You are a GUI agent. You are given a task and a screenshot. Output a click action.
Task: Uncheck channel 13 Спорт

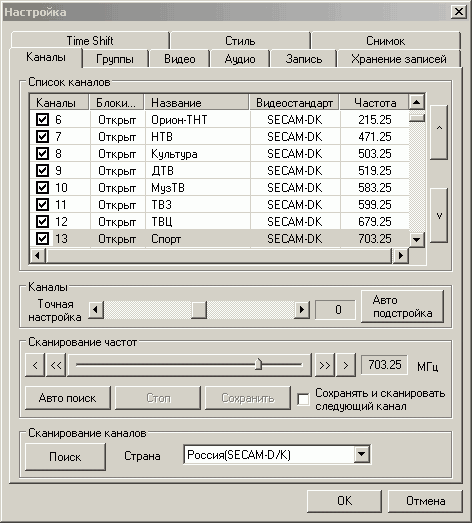pyautogui.click(x=42, y=238)
